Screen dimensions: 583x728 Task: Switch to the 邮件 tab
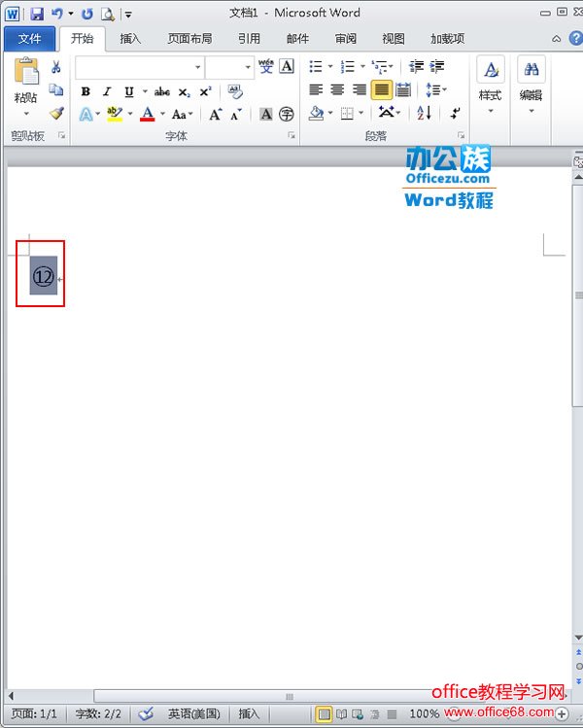[297, 39]
